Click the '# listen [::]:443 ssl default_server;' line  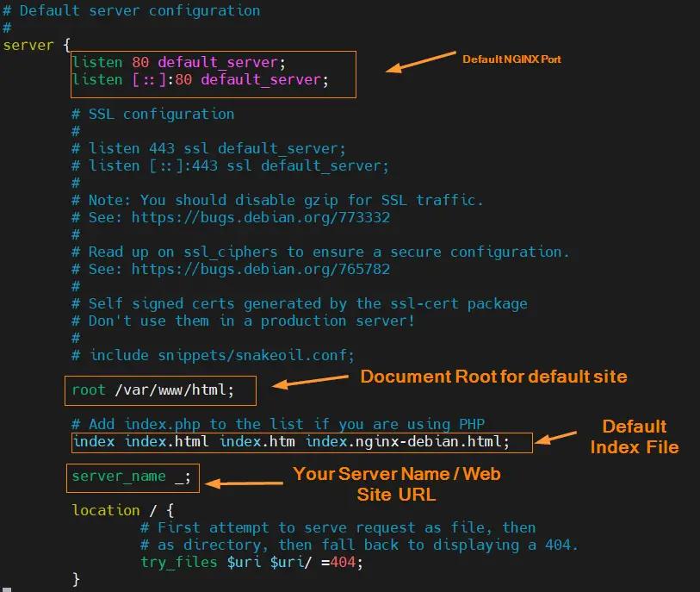(231, 166)
